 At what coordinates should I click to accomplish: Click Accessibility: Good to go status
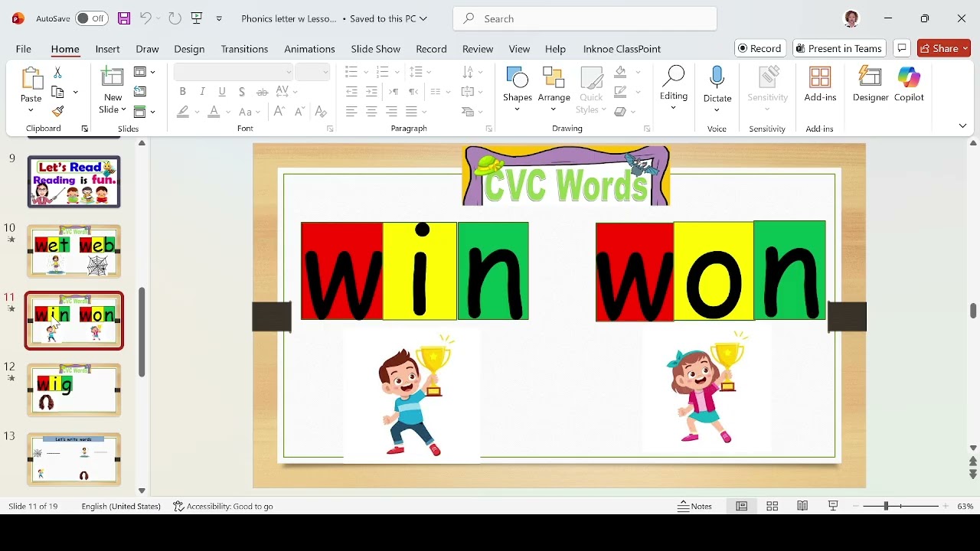(223, 506)
